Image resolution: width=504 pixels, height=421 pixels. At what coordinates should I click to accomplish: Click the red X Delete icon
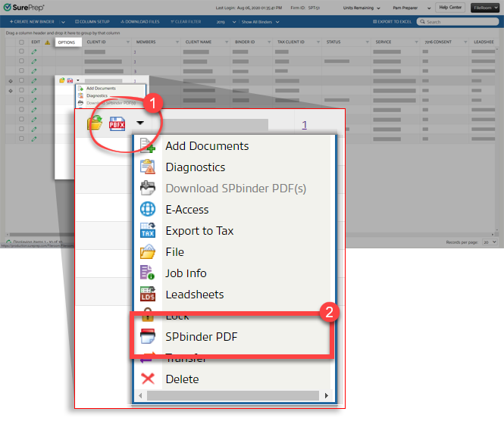148,379
